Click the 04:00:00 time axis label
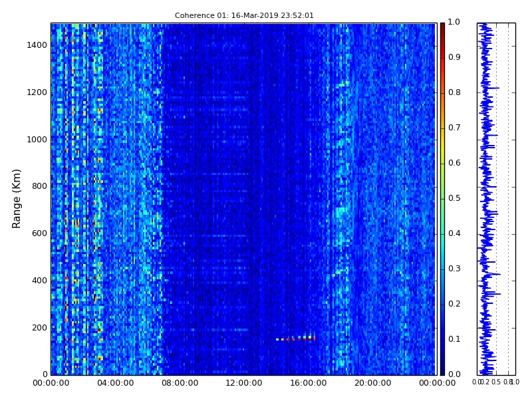The height and width of the screenshot is (399, 532). 115,383
